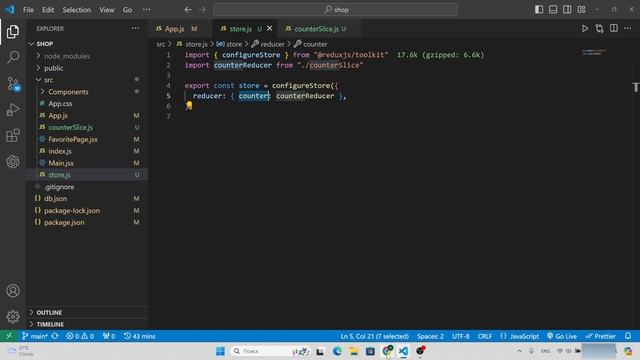
Task: Open the Accounts menu icon
Action: pos(13,291)
